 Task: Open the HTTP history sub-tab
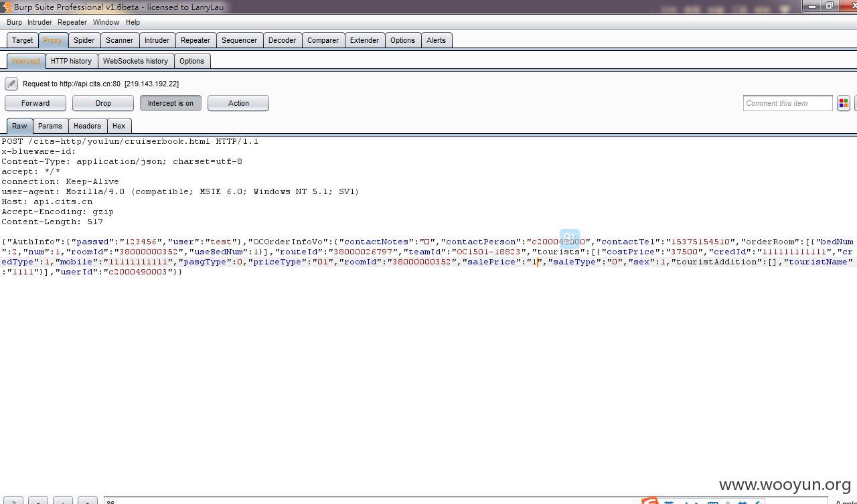click(x=71, y=61)
